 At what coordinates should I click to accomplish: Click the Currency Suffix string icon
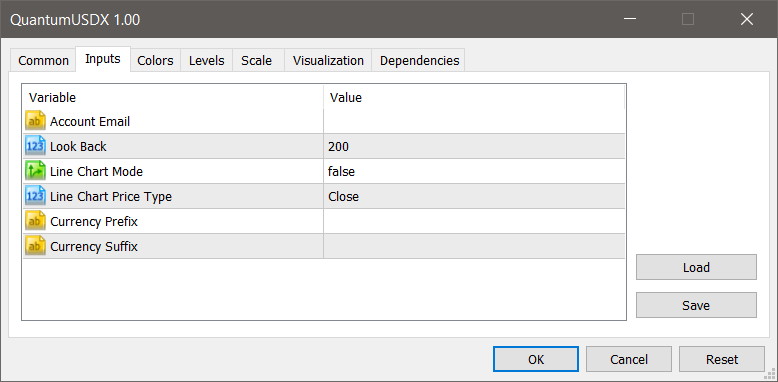point(35,246)
